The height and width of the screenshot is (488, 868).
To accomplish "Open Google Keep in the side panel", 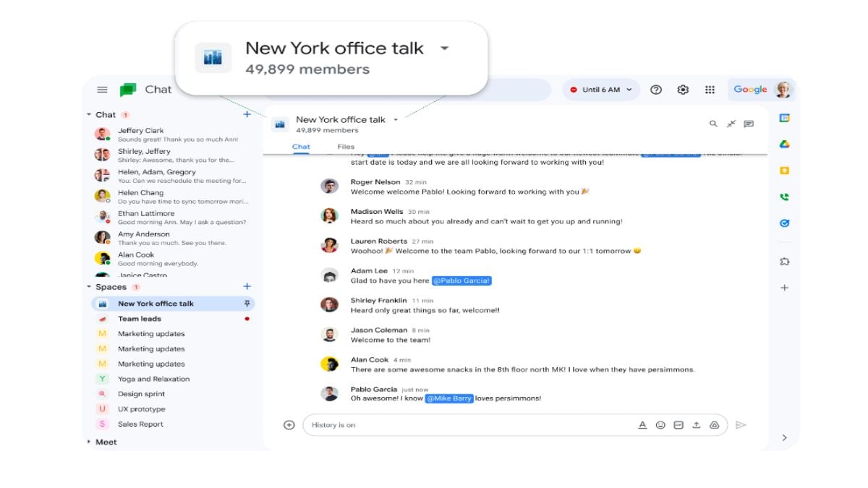I will (x=784, y=171).
